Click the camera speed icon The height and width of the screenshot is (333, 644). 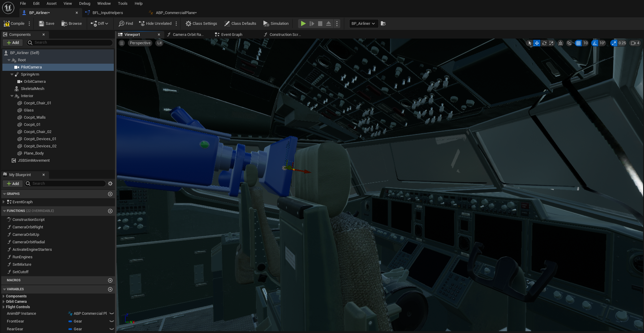(633, 43)
